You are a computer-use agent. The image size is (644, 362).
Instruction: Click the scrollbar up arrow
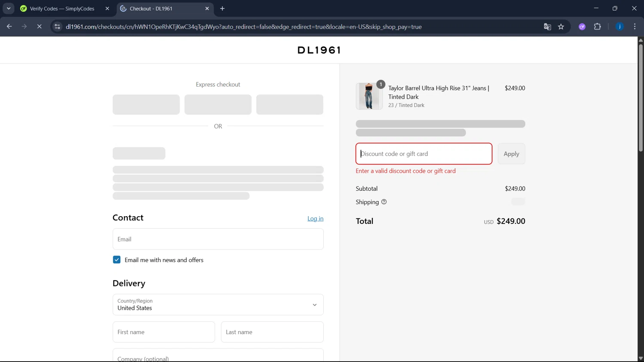tap(641, 40)
